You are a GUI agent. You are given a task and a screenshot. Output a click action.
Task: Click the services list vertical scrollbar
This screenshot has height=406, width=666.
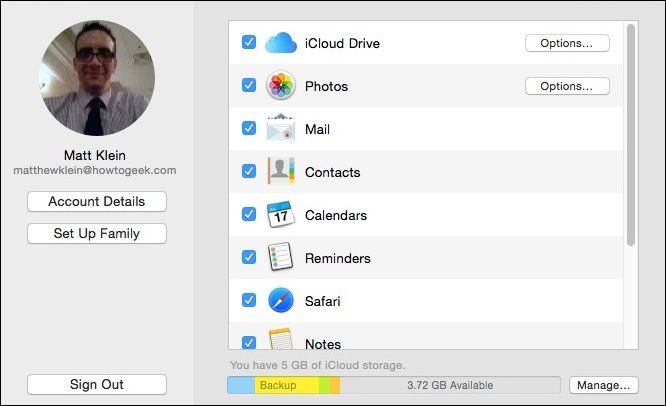(631, 135)
